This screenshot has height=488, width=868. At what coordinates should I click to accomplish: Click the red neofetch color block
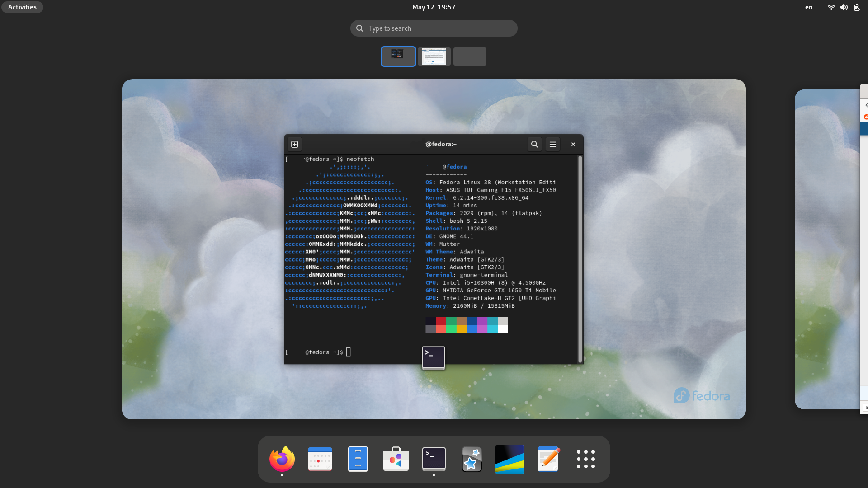[441, 321]
